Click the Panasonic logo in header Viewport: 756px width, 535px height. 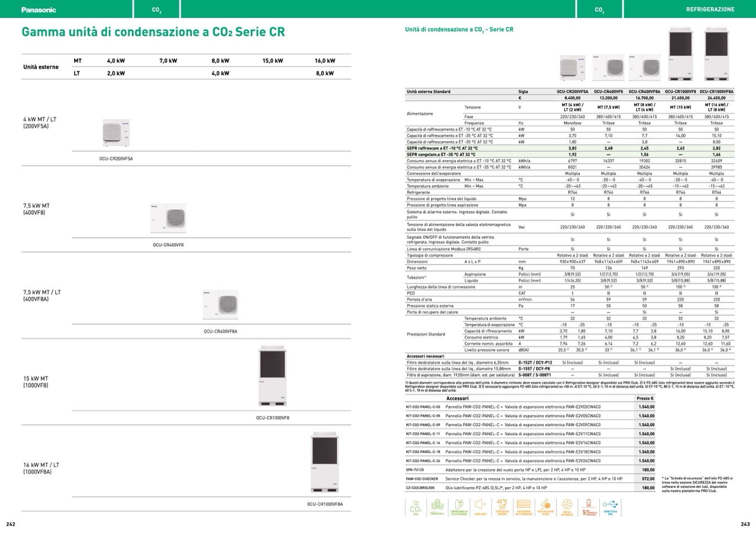38,9
